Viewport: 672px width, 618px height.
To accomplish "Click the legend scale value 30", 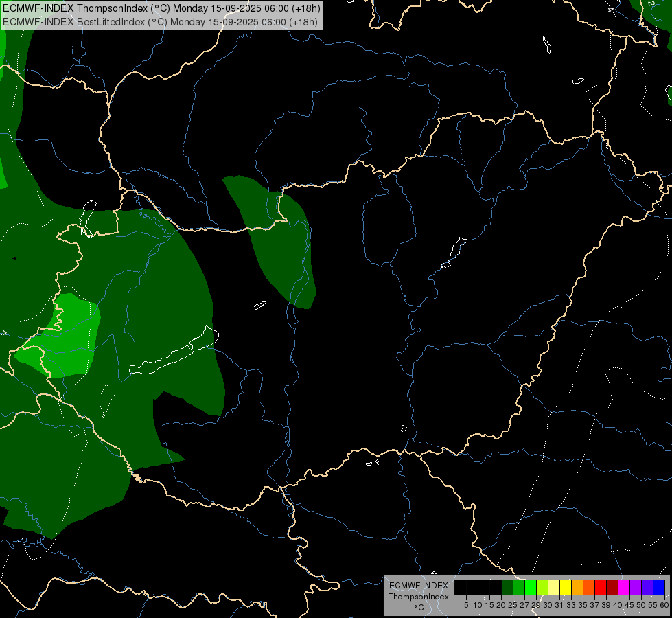I will pyautogui.click(x=548, y=605).
